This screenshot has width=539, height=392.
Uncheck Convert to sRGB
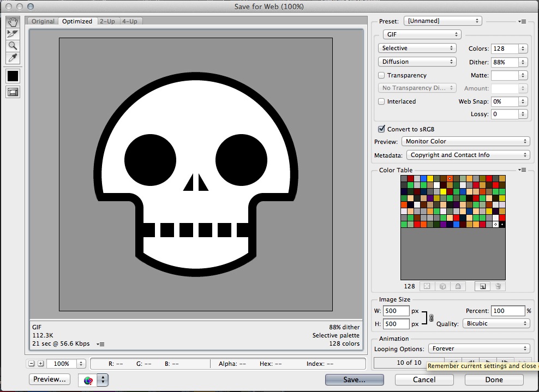(x=382, y=129)
